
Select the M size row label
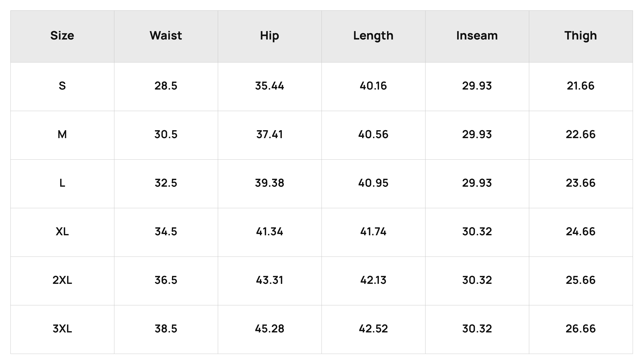(x=62, y=135)
